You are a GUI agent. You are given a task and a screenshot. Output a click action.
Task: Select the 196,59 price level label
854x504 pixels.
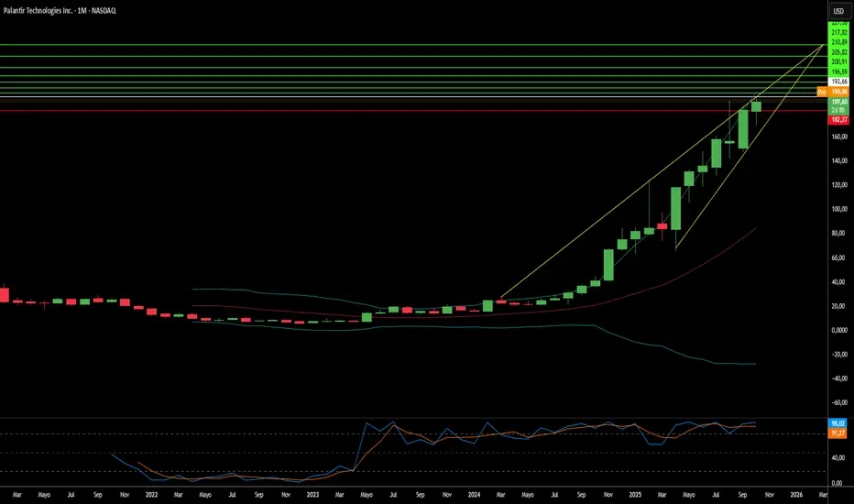click(x=839, y=71)
